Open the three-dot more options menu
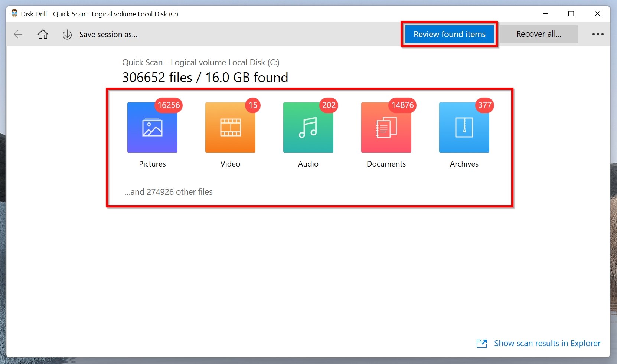 pyautogui.click(x=598, y=34)
